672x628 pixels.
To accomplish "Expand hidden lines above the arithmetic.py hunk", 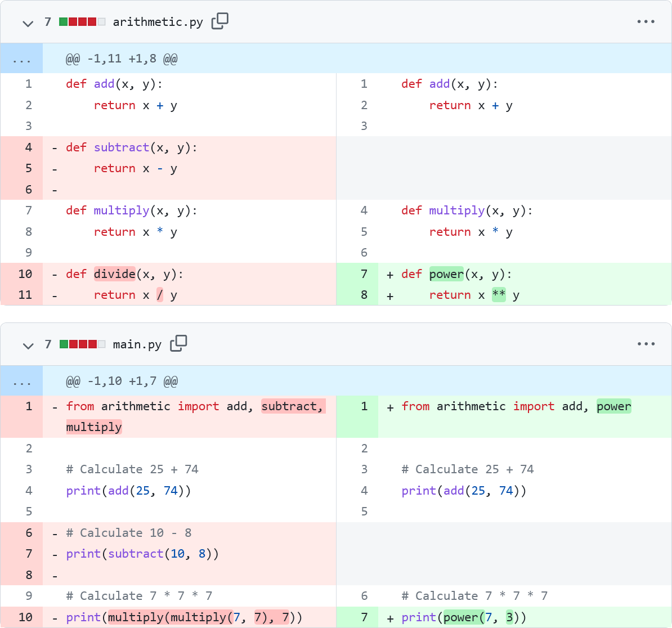I will pyautogui.click(x=21, y=59).
